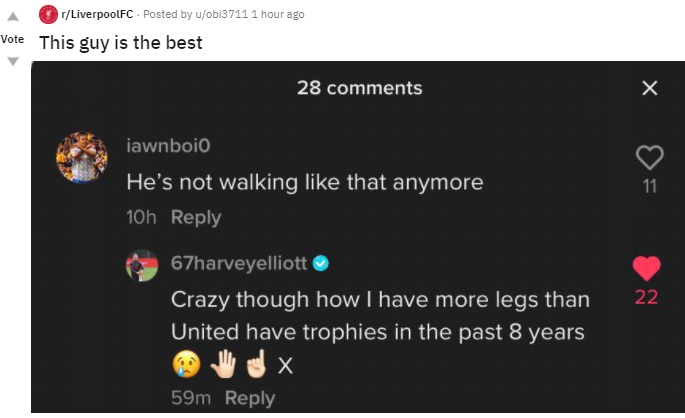Screen dimensions: 685x418
Task: Downvote the post with the down arrow
Action: [x=13, y=61]
